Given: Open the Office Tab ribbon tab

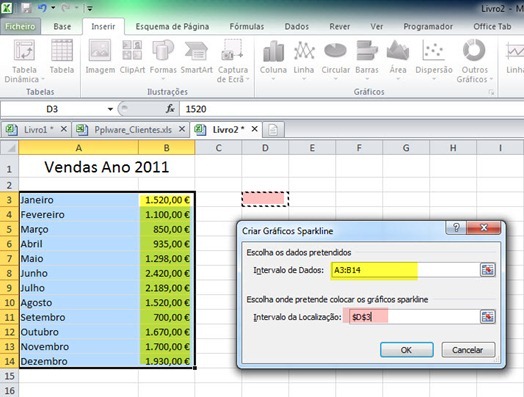Looking at the screenshot, I should (x=492, y=26).
